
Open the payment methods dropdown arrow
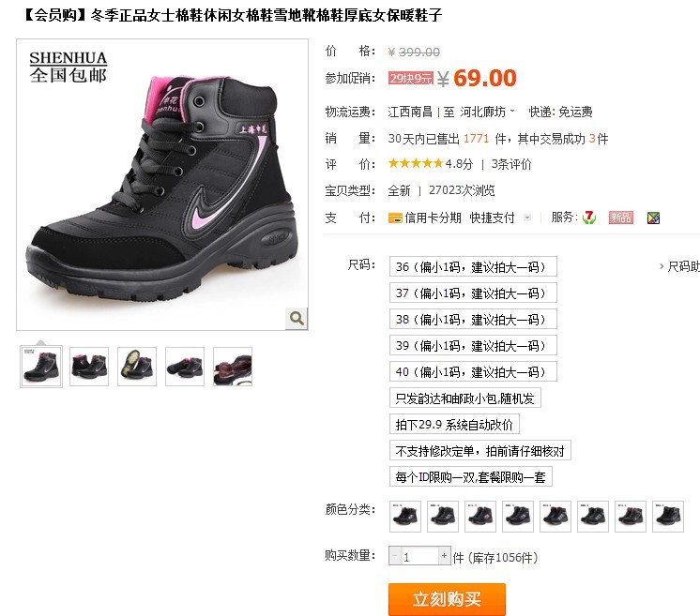coord(527,218)
